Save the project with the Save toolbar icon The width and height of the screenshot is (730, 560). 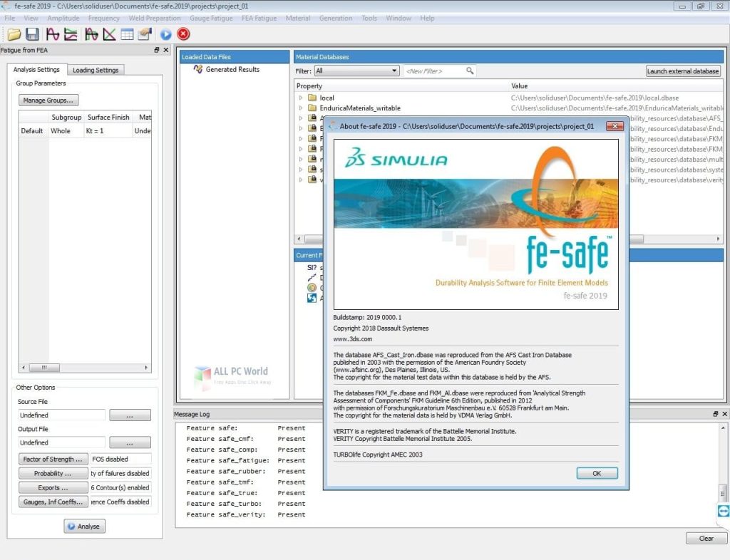32,33
